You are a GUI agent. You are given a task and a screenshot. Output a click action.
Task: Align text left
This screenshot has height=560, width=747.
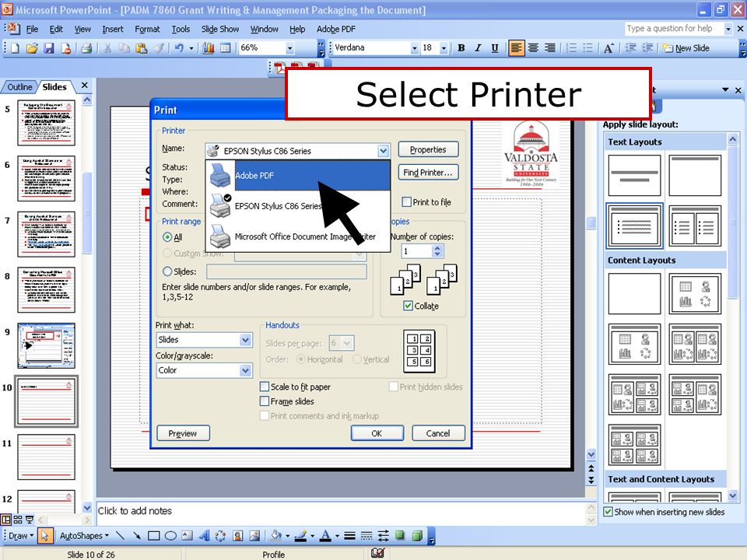516,48
